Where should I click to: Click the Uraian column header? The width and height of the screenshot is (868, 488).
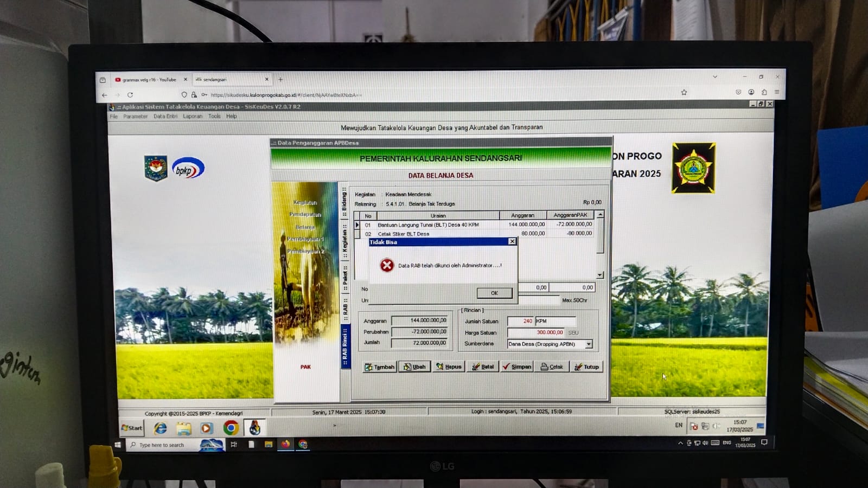coord(438,215)
